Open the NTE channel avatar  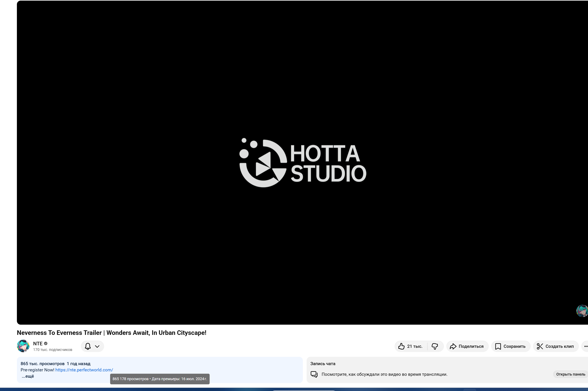click(23, 346)
